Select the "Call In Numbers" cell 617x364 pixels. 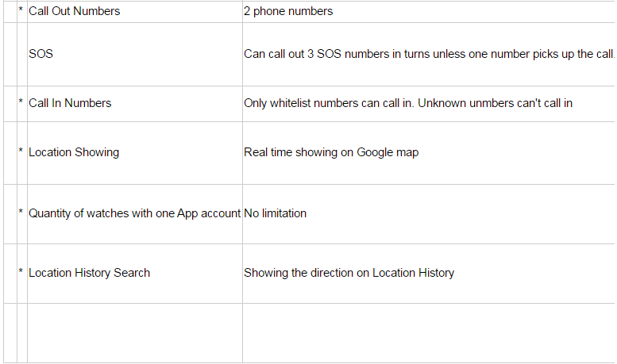70,103
